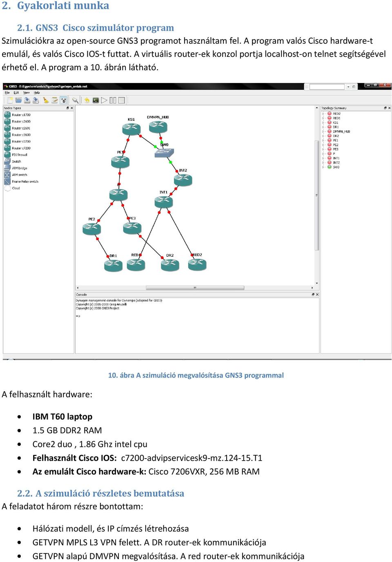Click the magnifier zoom toolbar icon

point(75,100)
